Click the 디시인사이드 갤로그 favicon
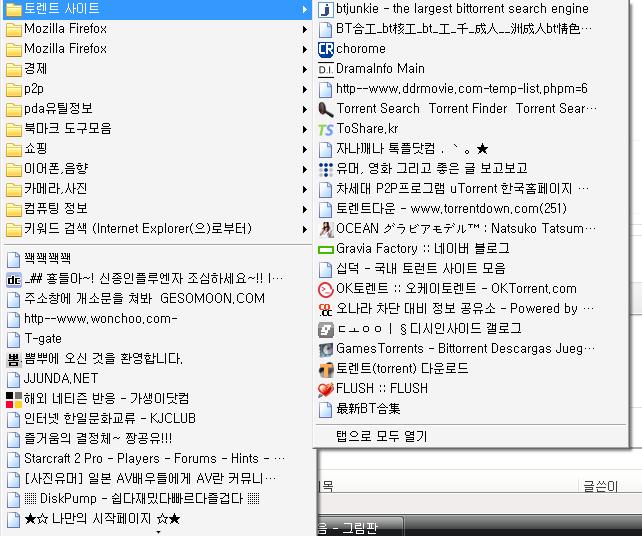This screenshot has width=642, height=536. click(326, 329)
